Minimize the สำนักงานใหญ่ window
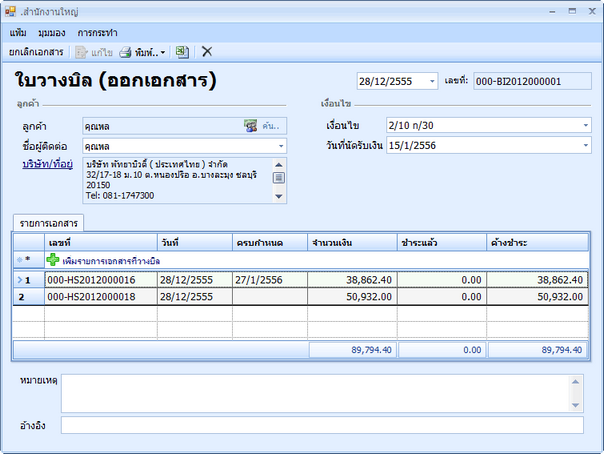604x454 pixels. (x=552, y=12)
